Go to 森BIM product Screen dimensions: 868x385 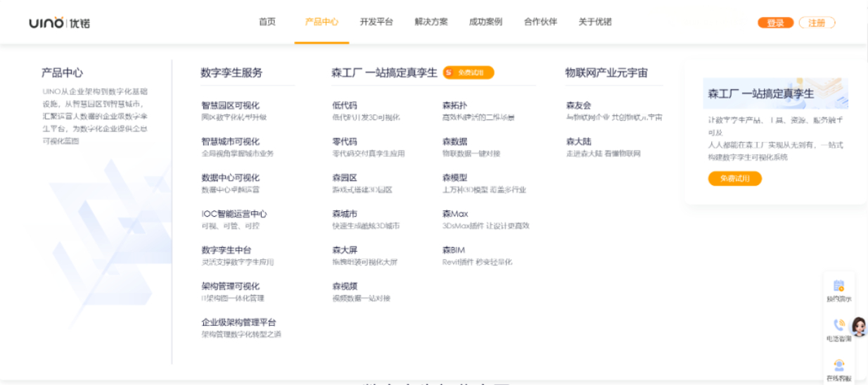(454, 250)
